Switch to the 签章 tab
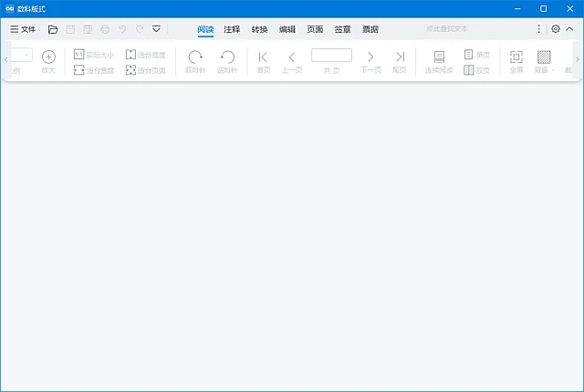The width and height of the screenshot is (584, 392). pos(342,29)
